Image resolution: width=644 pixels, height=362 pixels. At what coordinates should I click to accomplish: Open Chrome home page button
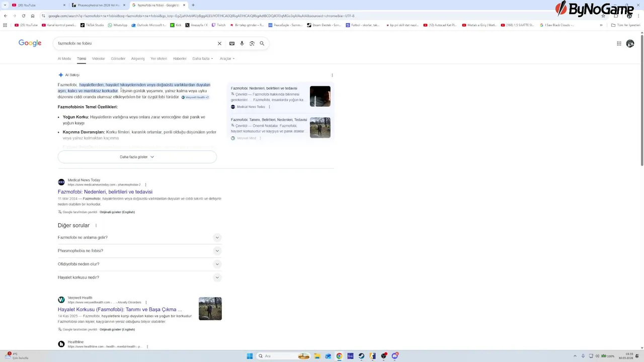33,16
